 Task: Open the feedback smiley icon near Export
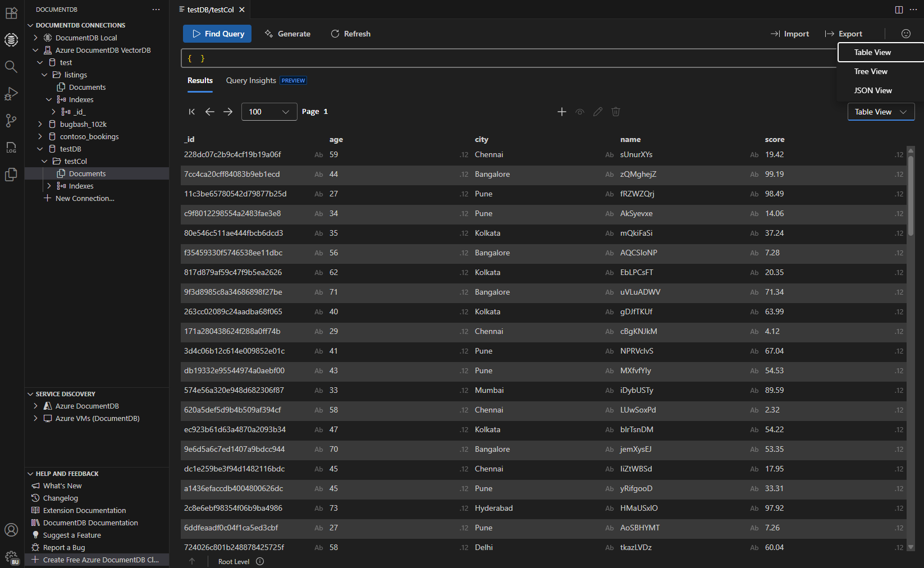(x=905, y=33)
